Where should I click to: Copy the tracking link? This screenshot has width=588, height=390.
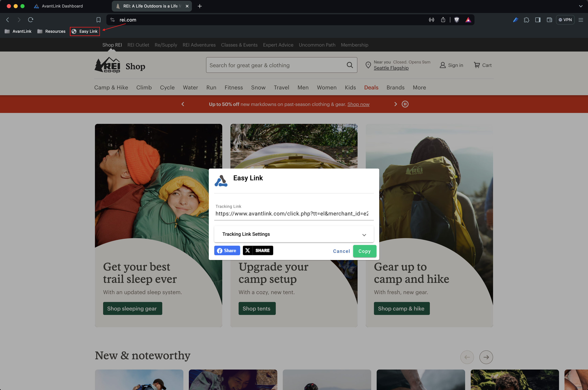tap(364, 251)
